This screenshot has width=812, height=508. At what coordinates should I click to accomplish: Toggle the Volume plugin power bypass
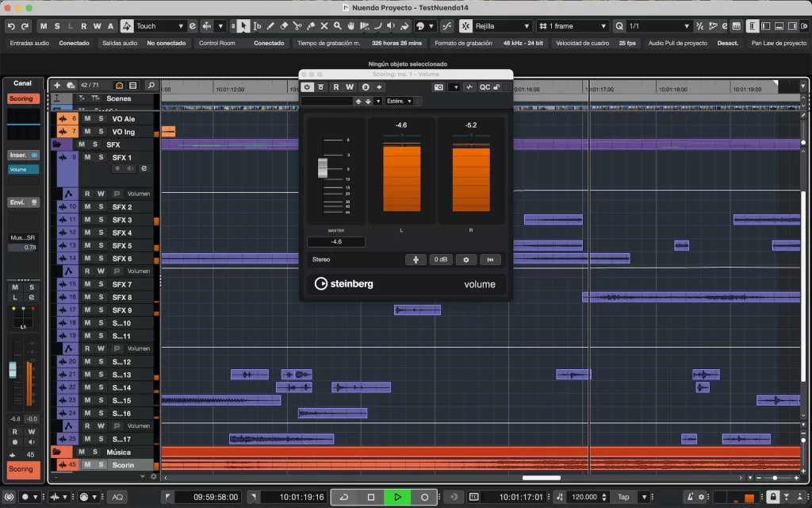click(x=308, y=87)
